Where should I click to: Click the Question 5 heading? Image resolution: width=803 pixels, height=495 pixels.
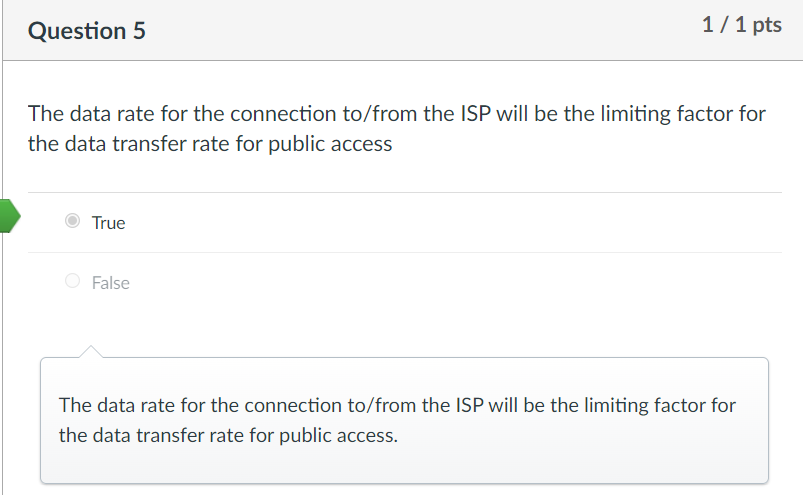[87, 31]
